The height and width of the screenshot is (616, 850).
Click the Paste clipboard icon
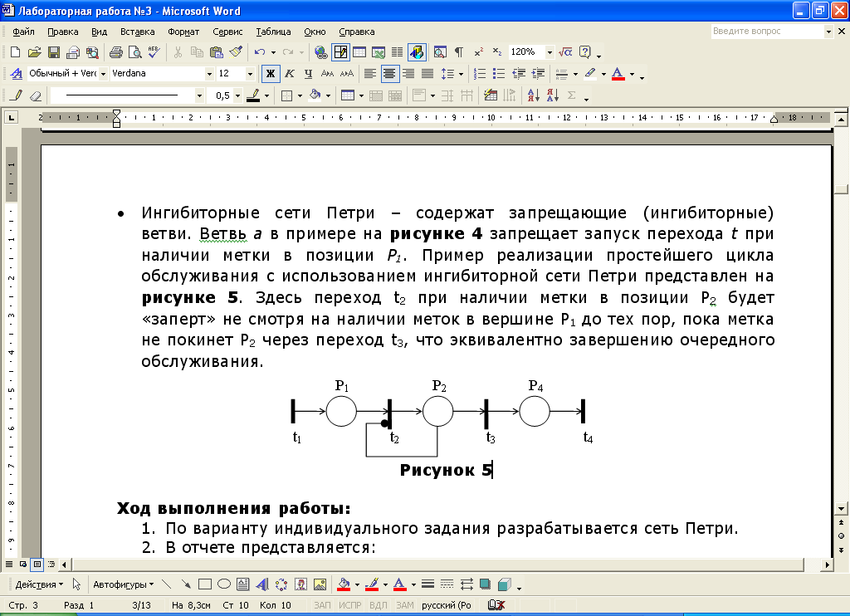click(217, 52)
